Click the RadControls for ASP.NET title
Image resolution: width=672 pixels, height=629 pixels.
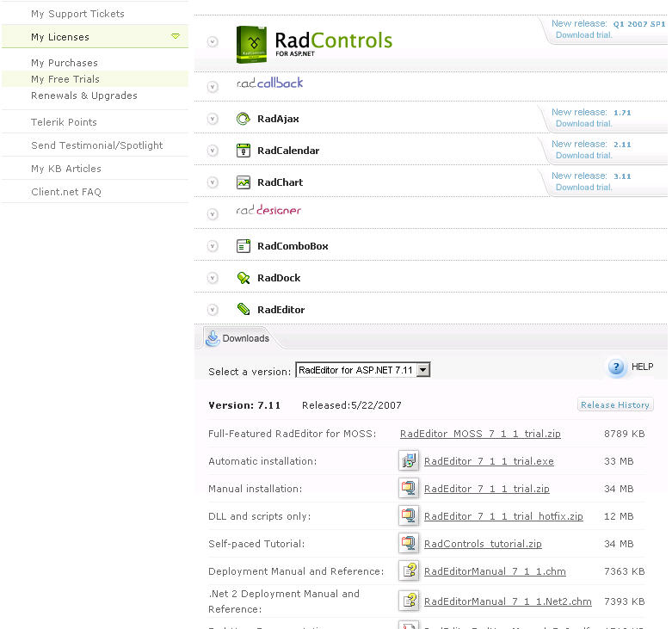point(334,43)
